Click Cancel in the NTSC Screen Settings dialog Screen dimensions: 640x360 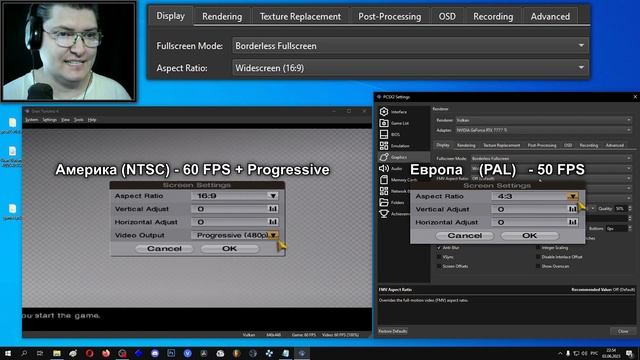[164, 249]
